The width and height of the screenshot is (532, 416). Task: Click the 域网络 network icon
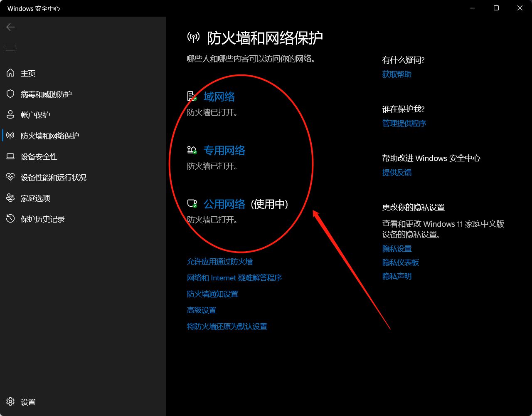[x=191, y=95]
